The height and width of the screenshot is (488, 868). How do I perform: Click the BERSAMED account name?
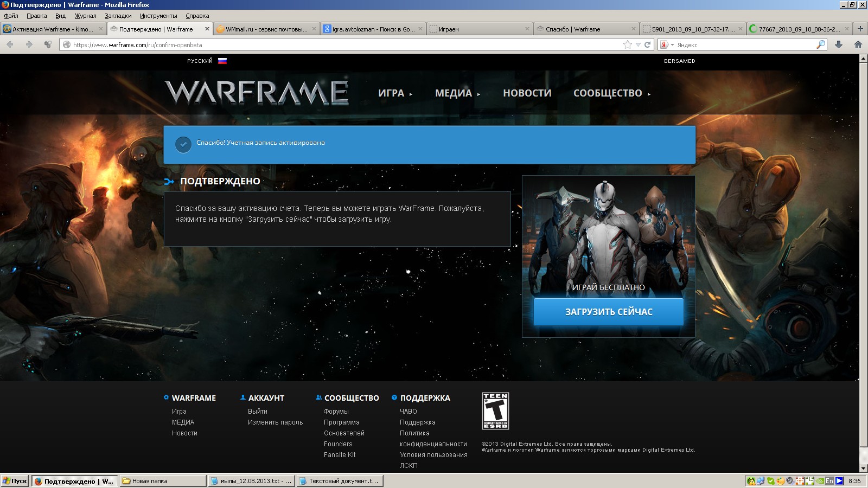click(x=679, y=61)
